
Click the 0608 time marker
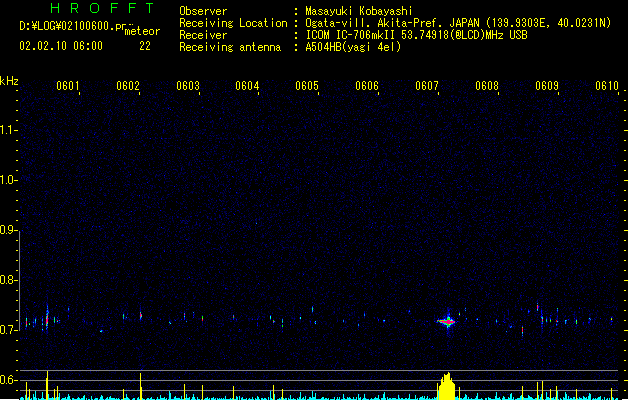[487, 86]
